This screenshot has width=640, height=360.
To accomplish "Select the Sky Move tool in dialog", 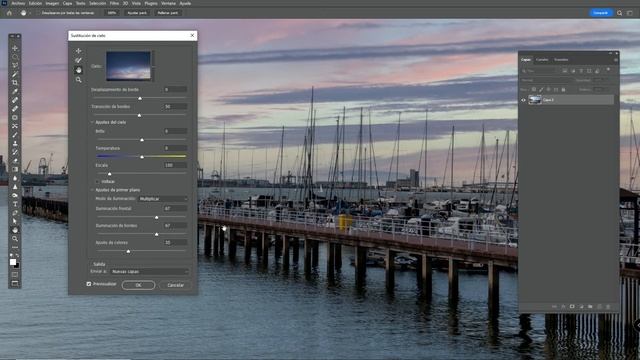I will (78, 51).
